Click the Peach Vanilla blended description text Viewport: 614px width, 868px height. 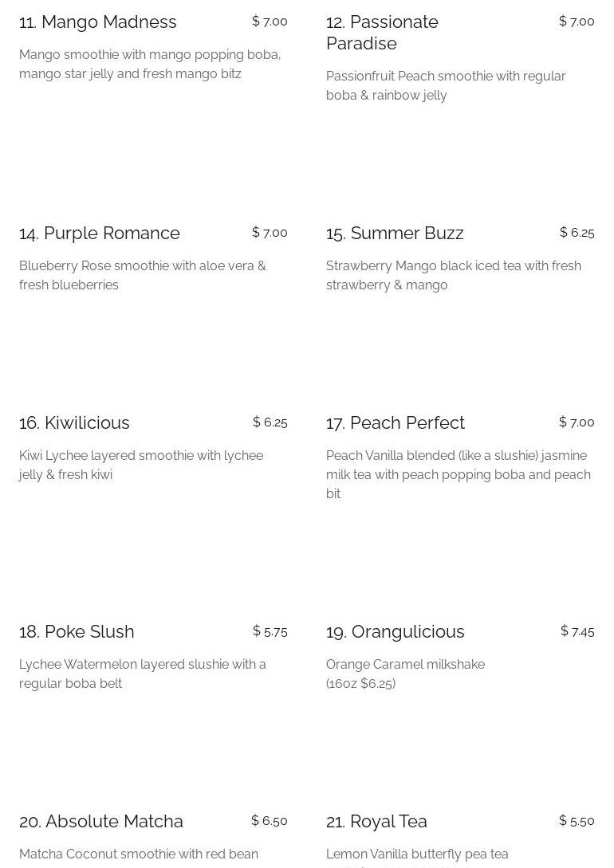(x=458, y=475)
